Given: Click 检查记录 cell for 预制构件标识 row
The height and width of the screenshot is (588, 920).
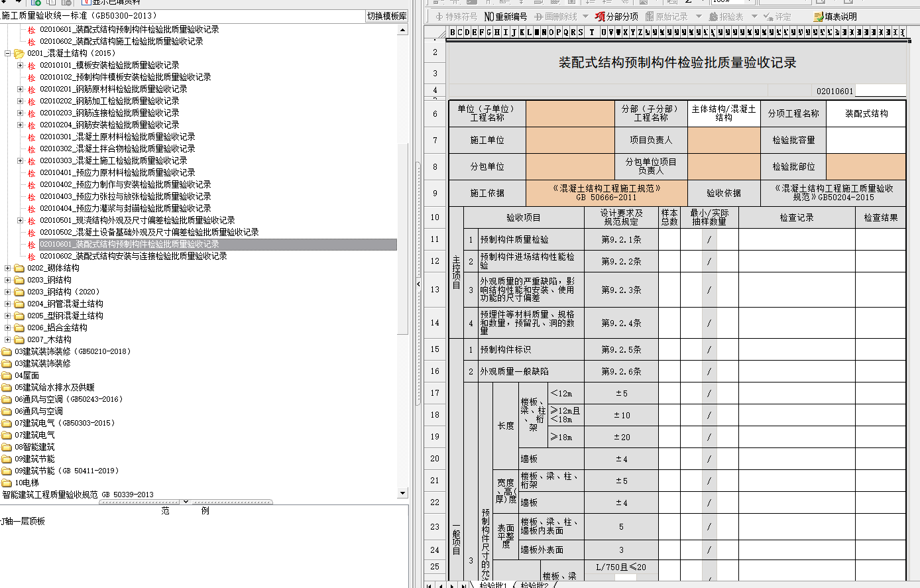Looking at the screenshot, I should coord(797,349).
